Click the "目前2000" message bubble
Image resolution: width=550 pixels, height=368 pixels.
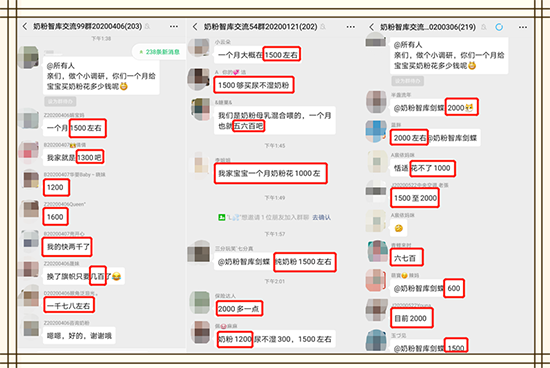[410, 318]
